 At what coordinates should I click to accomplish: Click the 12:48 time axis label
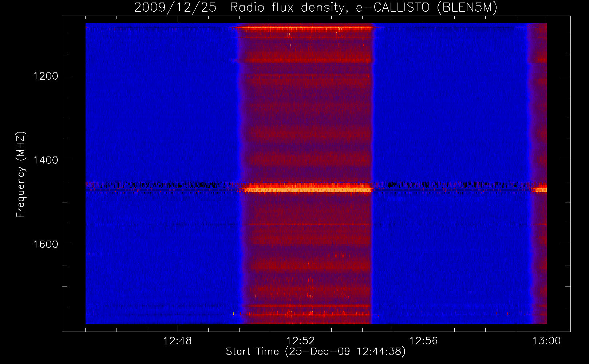pos(178,341)
